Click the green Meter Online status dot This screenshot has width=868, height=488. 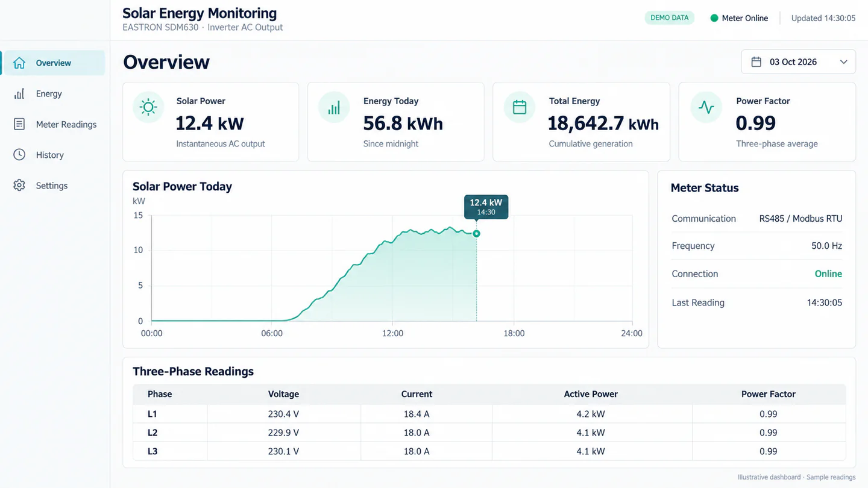coord(714,18)
